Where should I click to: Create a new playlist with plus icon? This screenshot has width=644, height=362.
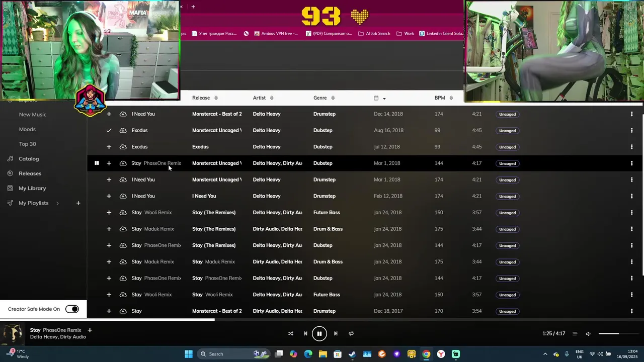[78, 203]
